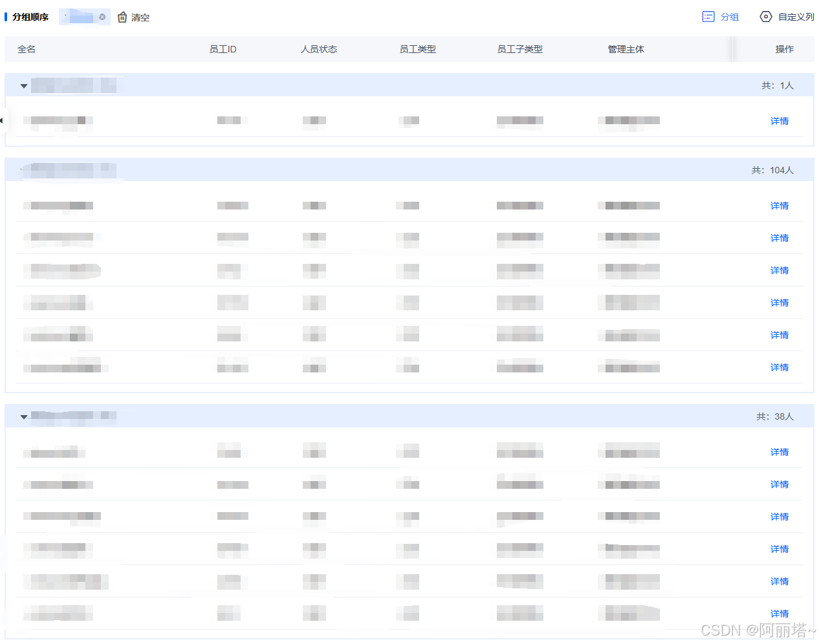Viewport: 819px width, 644px height.
Task: Collapse the 共:38人 group section
Action: [24, 416]
